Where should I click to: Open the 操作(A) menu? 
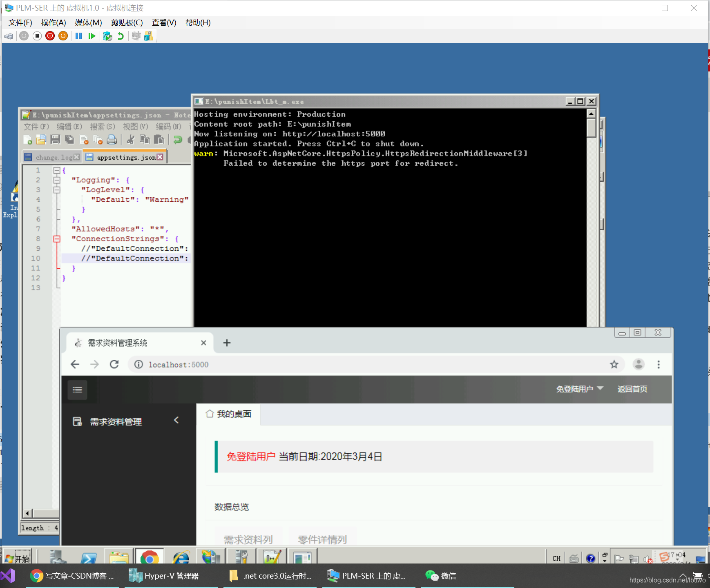click(54, 22)
